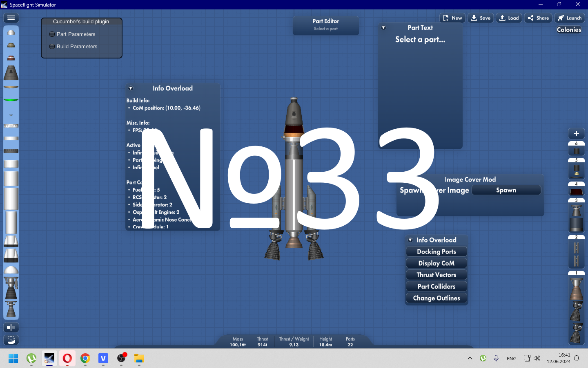Click the Image Cover Mod title

pyautogui.click(x=470, y=180)
